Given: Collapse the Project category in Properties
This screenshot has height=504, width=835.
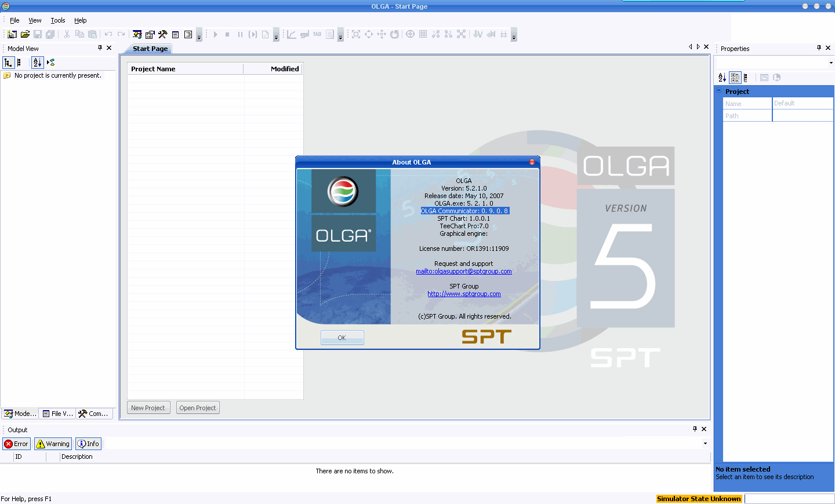Looking at the screenshot, I should pos(719,91).
